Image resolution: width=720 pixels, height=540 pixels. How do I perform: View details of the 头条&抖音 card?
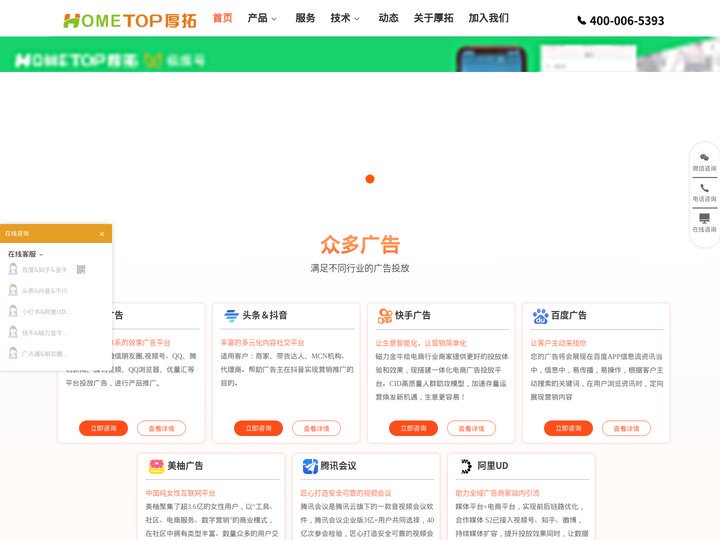[316, 428]
